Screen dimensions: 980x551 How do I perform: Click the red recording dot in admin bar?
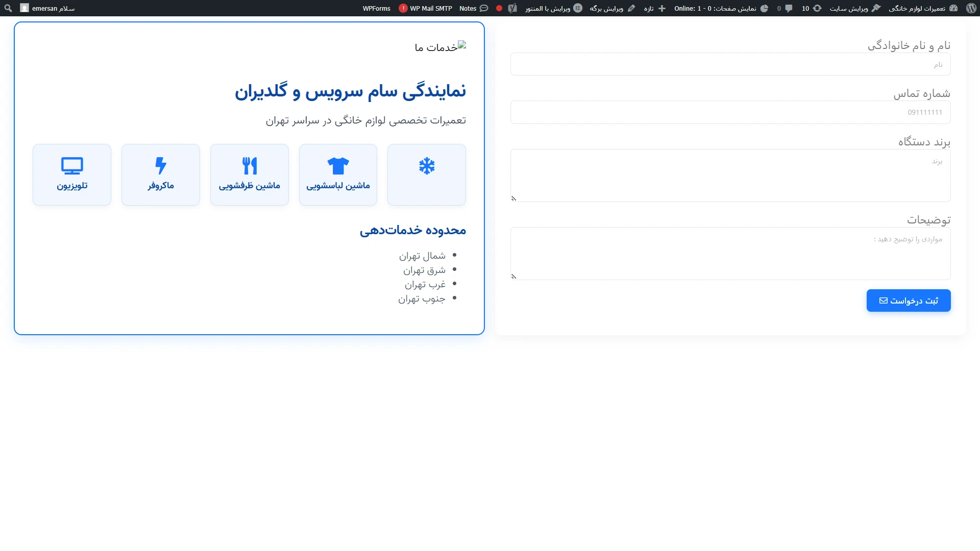pos(499,8)
